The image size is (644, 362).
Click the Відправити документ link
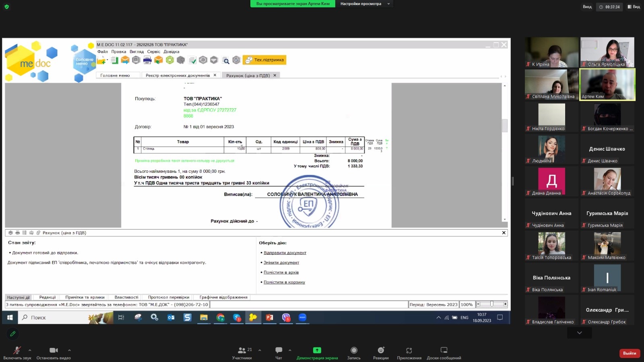click(285, 253)
